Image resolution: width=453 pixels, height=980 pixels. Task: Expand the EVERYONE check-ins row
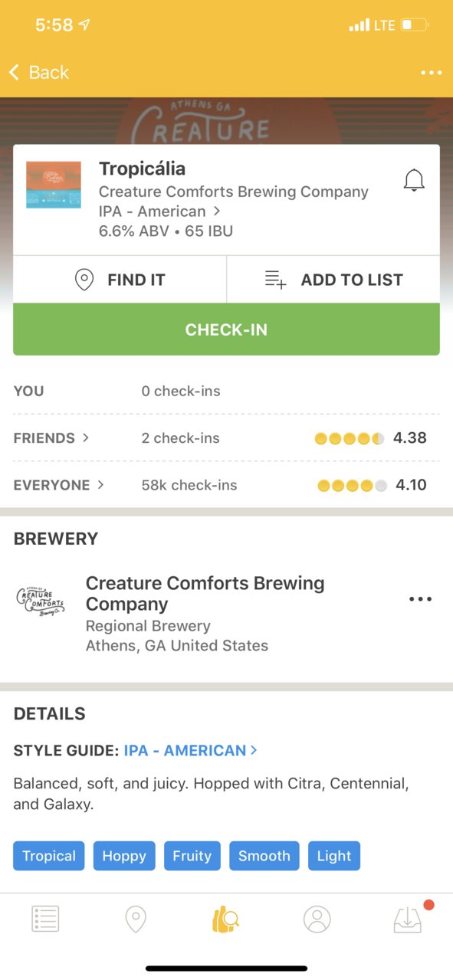[226, 485]
